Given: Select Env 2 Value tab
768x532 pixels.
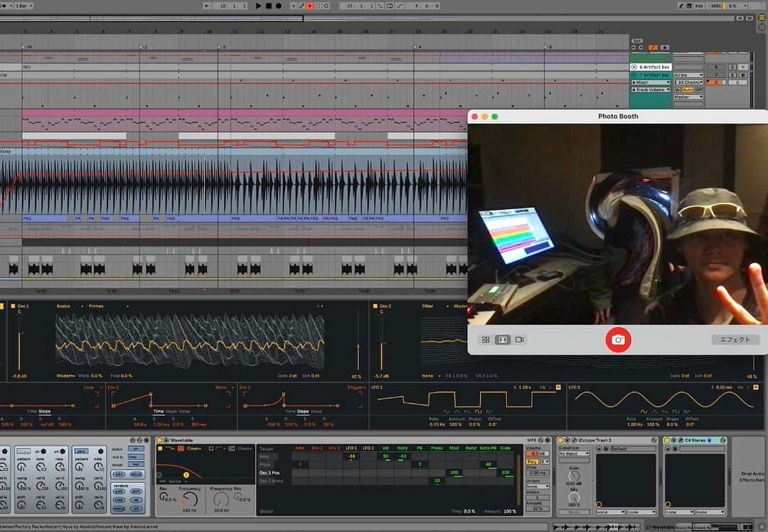Looking at the screenshot, I should click(184, 411).
